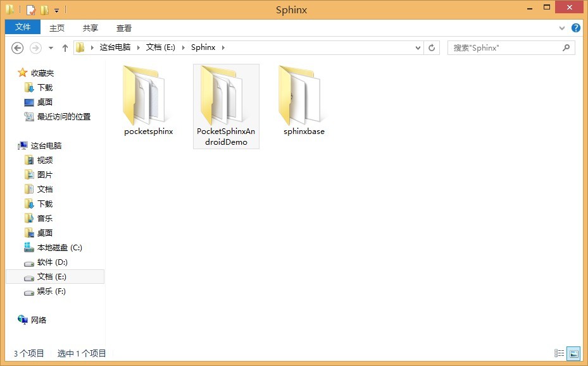Click the Forward navigation arrow

tap(35, 48)
